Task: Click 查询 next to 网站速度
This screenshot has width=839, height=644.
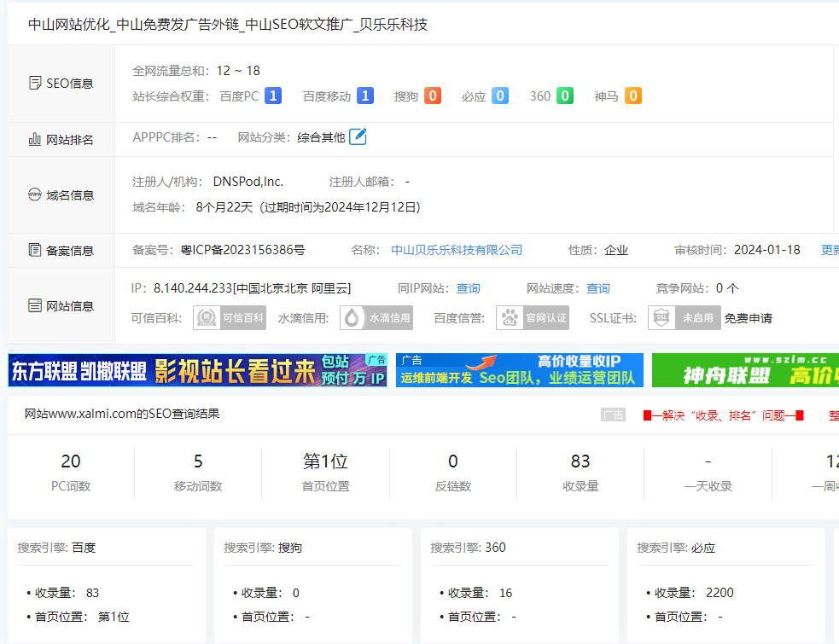Action: coord(598,288)
